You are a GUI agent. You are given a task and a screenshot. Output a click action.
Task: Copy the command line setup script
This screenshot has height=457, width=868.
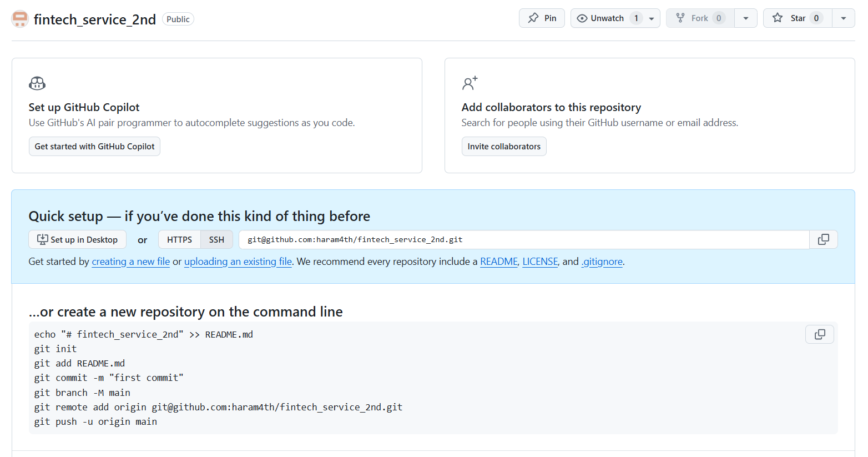[820, 334]
